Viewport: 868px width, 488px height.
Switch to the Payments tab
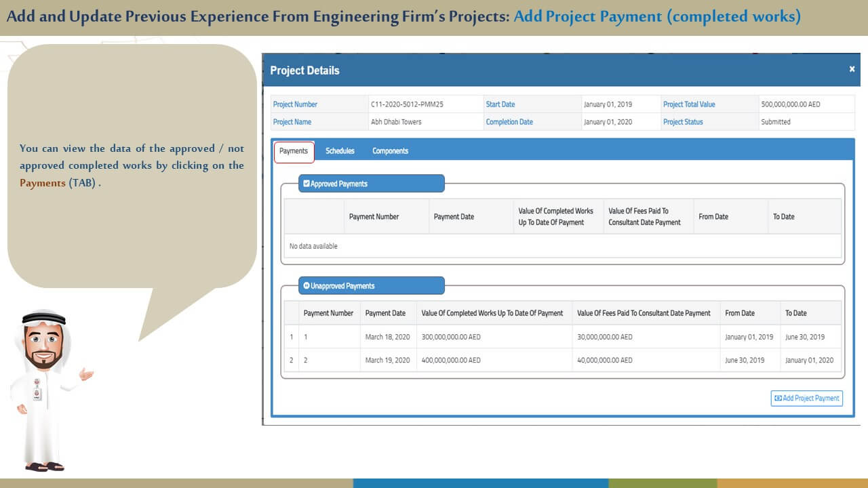pyautogui.click(x=294, y=151)
